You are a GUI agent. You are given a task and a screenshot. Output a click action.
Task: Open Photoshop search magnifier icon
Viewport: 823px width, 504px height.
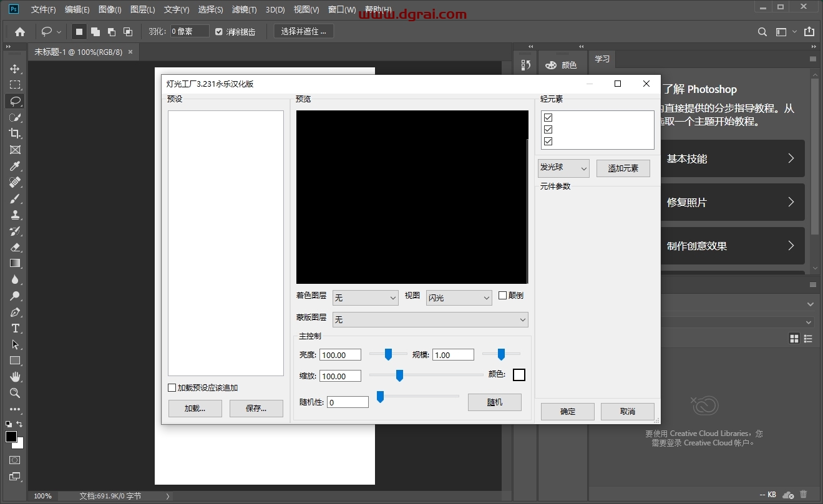tap(762, 31)
